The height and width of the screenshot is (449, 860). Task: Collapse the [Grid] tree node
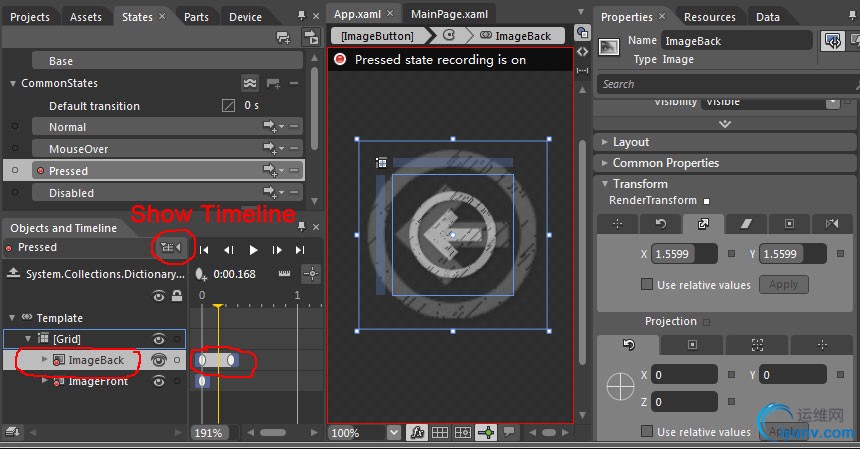click(x=29, y=339)
